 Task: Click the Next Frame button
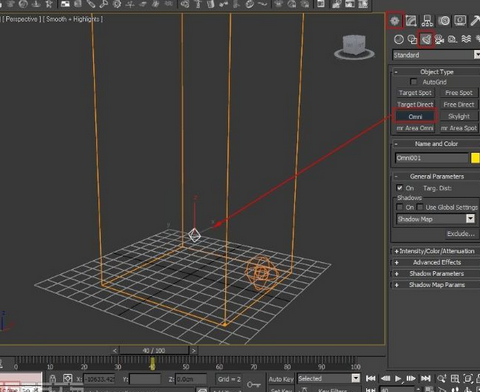click(411, 378)
